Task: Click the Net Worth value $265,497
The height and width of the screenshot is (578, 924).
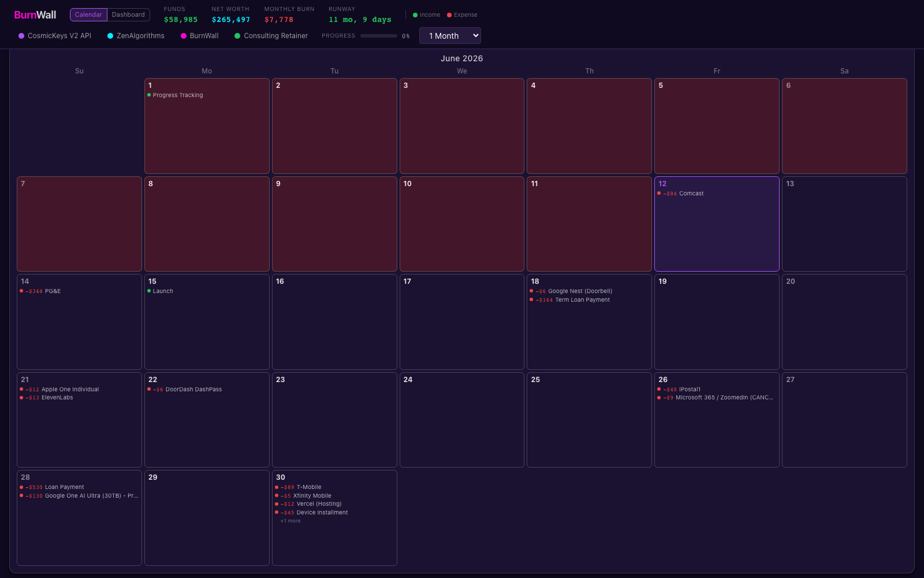Action: (231, 20)
